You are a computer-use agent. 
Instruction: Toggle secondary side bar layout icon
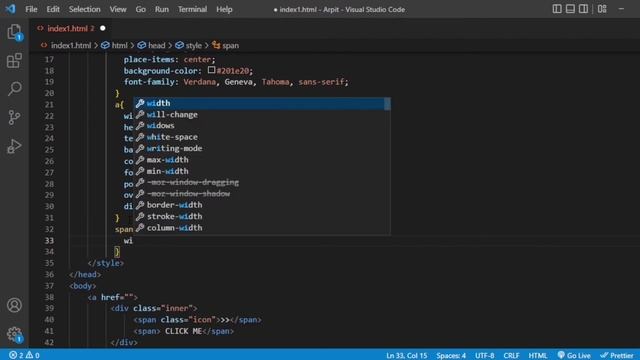coord(584,9)
